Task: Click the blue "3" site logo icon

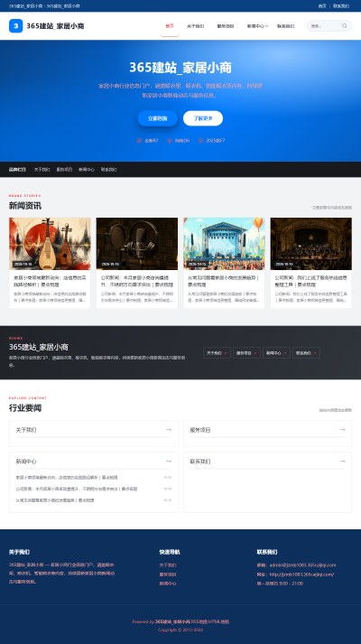Action: click(x=15, y=26)
